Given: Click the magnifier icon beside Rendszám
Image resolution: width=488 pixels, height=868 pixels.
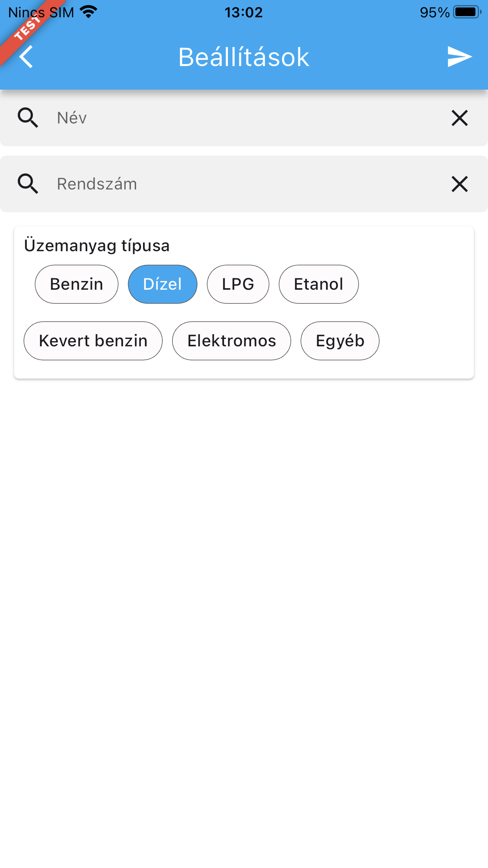Looking at the screenshot, I should tap(28, 184).
